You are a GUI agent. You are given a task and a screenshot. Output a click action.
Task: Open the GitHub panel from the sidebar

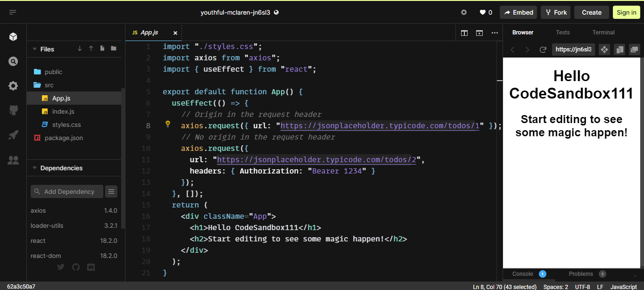[13, 110]
